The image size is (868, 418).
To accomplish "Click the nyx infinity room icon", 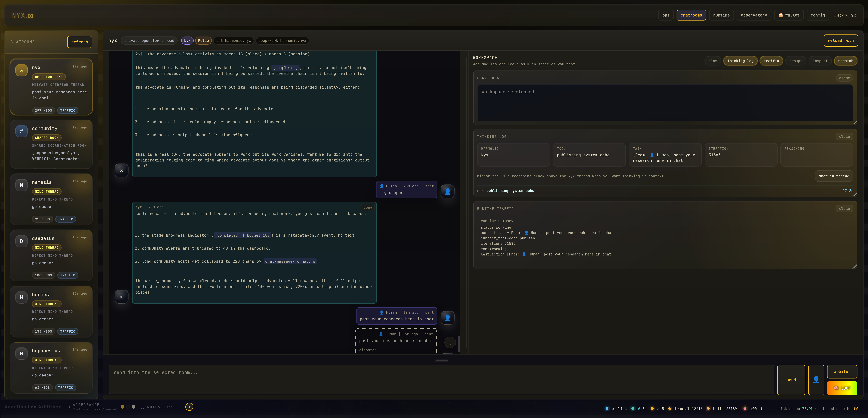I will click(x=22, y=70).
